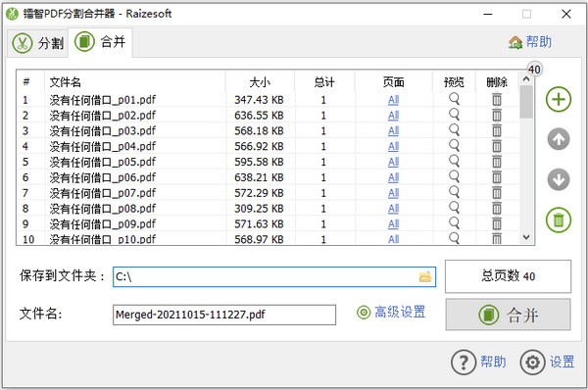Click the file list scrollbar thumb
The height and width of the screenshot is (390, 588).
(526, 102)
